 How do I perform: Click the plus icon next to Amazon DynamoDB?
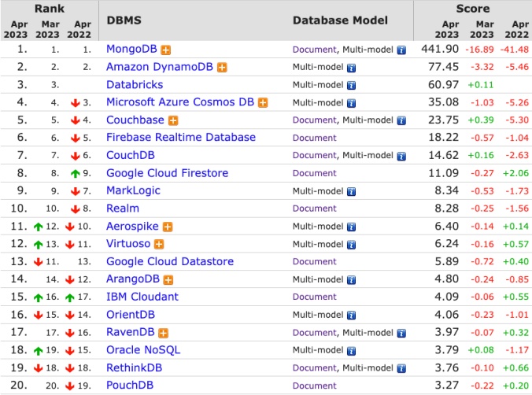tap(223, 68)
